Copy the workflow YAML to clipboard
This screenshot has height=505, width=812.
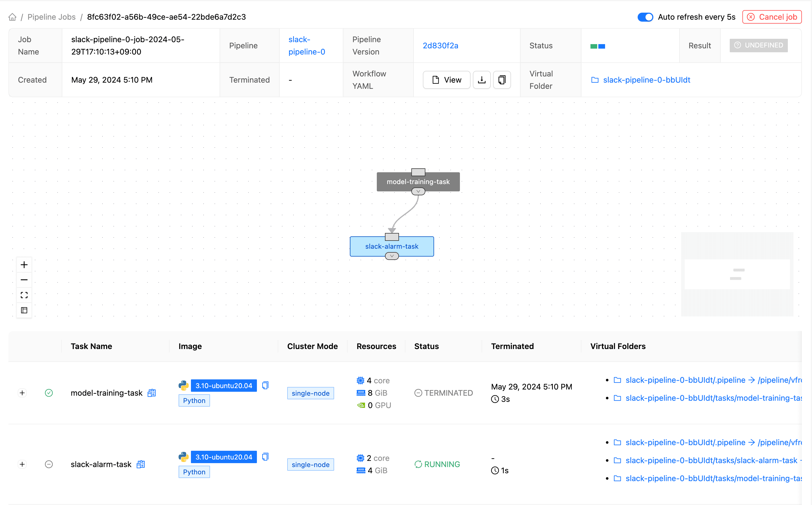point(502,80)
